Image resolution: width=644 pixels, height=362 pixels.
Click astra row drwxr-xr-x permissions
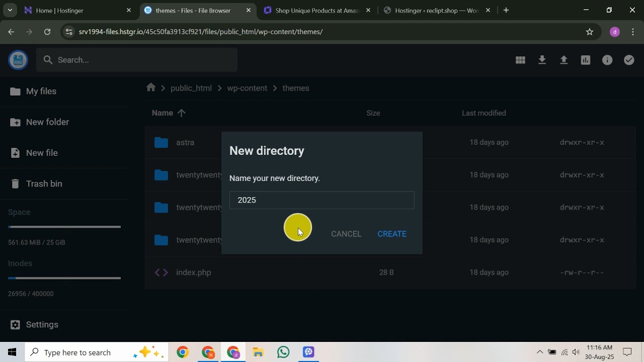[582, 142]
